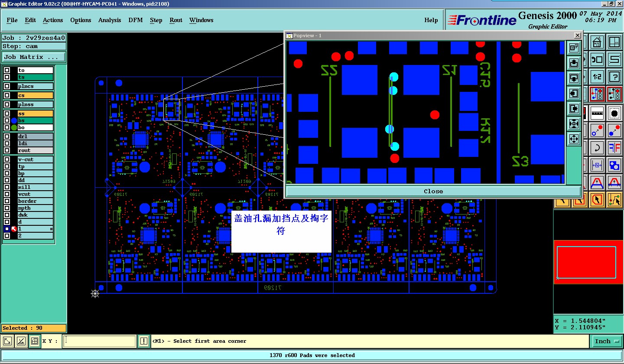Open the DFM menu
Viewport: 624px width, 364px height.
[136, 20]
